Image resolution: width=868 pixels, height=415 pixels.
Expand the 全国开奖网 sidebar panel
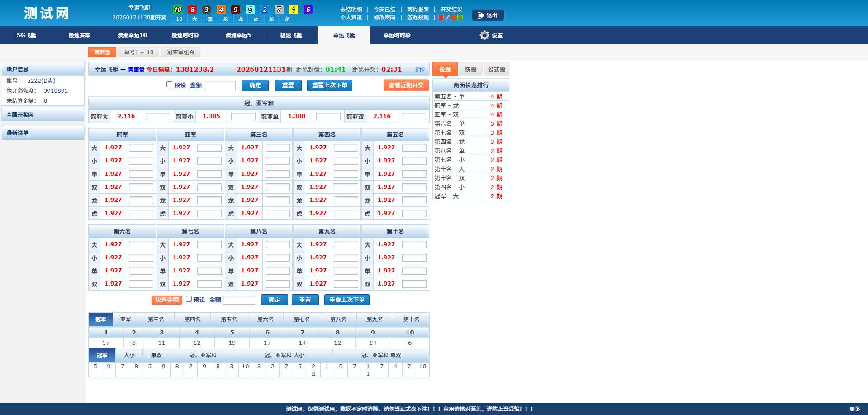coord(43,115)
